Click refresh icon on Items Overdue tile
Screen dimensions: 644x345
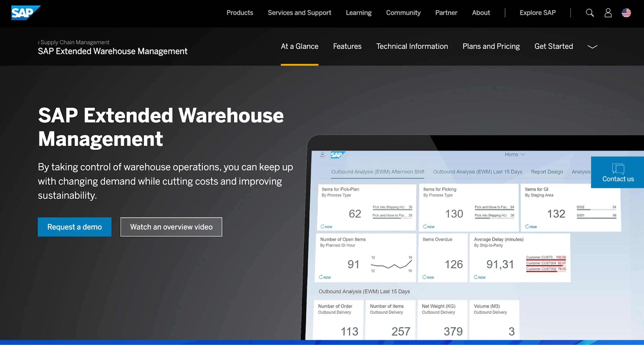(x=424, y=277)
